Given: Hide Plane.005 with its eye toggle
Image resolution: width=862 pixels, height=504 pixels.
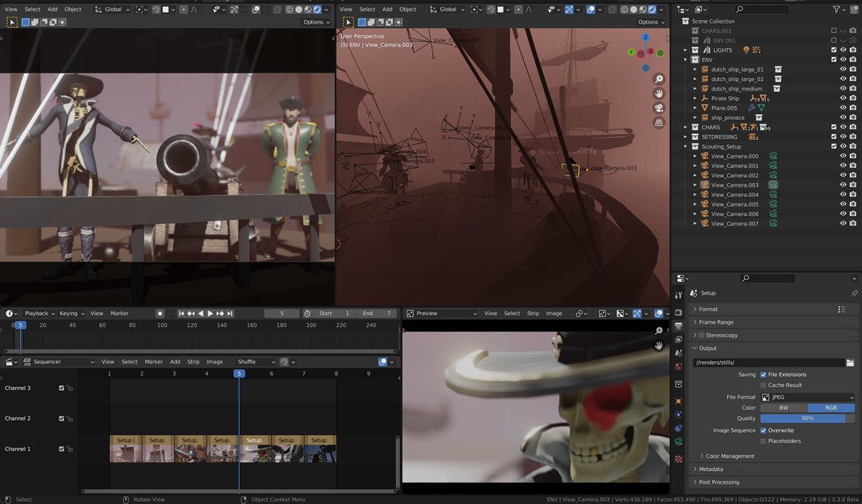Looking at the screenshot, I should tap(843, 108).
